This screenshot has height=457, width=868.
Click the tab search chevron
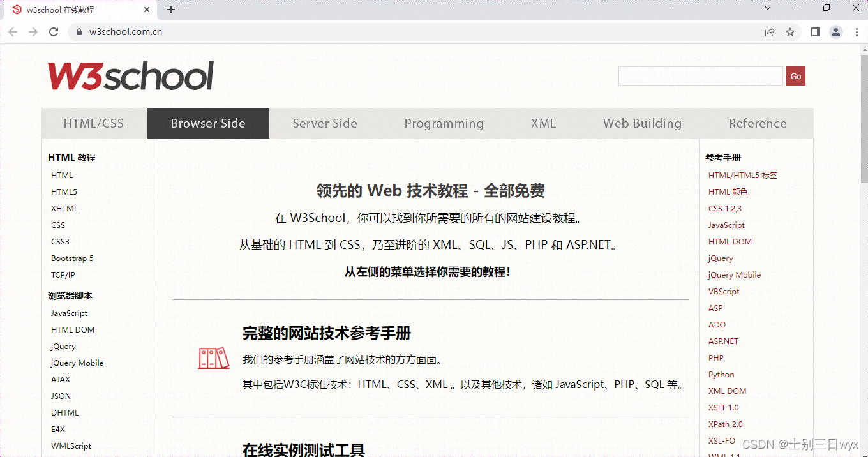pos(768,8)
